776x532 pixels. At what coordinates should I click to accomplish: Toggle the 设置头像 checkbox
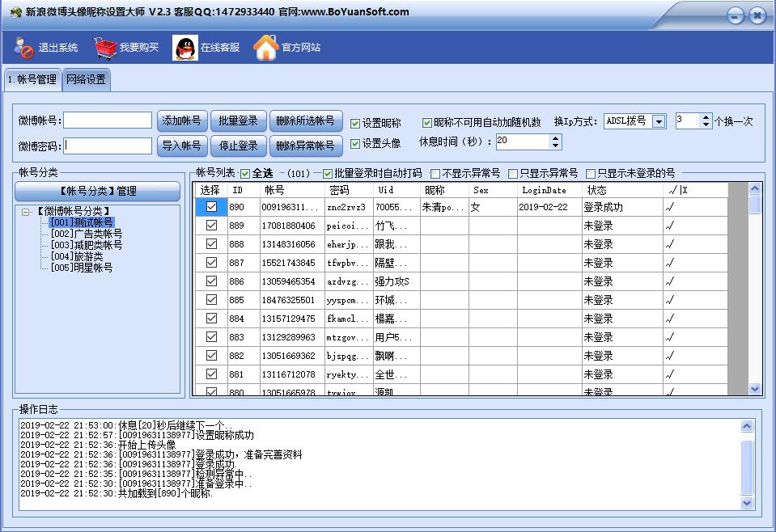355,143
